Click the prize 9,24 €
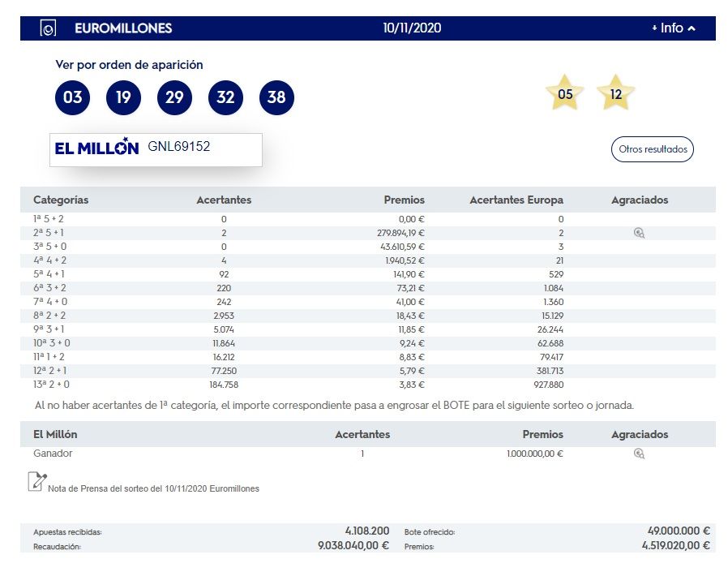Viewport: 728px width, 572px height. pyautogui.click(x=412, y=343)
